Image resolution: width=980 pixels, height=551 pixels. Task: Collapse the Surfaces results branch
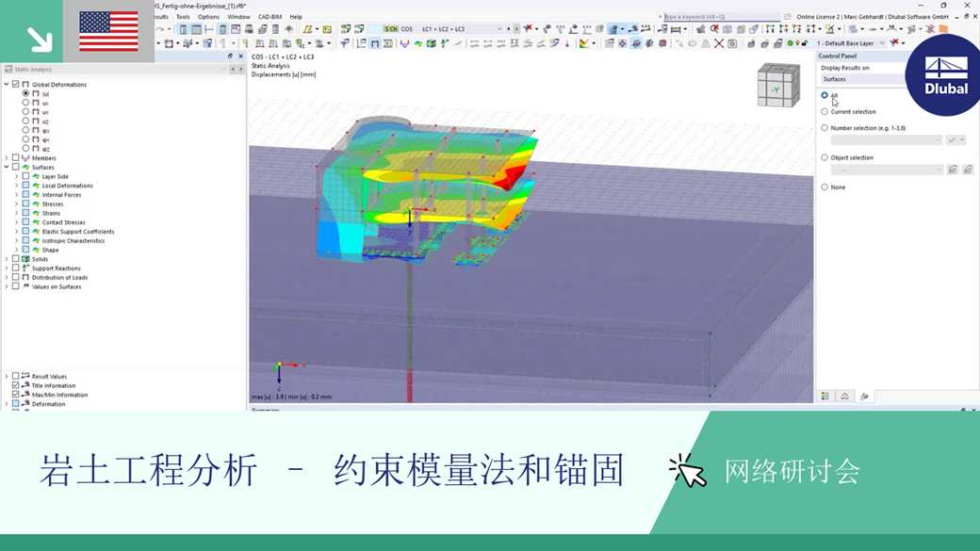click(6, 168)
